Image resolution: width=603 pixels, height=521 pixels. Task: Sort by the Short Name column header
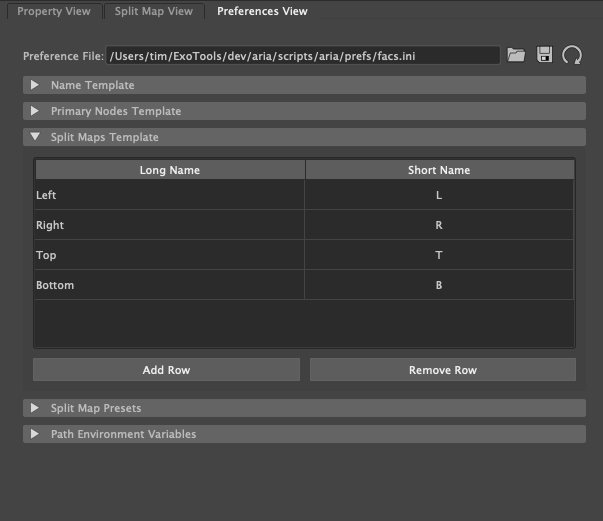439,170
